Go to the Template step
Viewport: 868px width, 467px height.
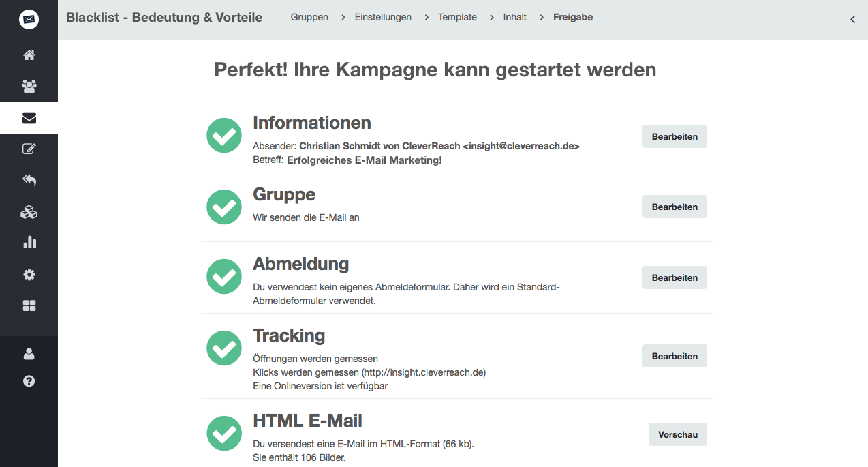[x=457, y=17]
